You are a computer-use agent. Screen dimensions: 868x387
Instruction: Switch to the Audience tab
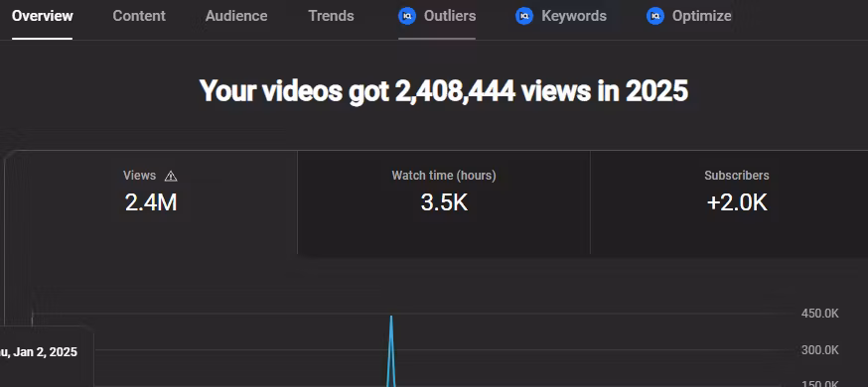tap(236, 16)
